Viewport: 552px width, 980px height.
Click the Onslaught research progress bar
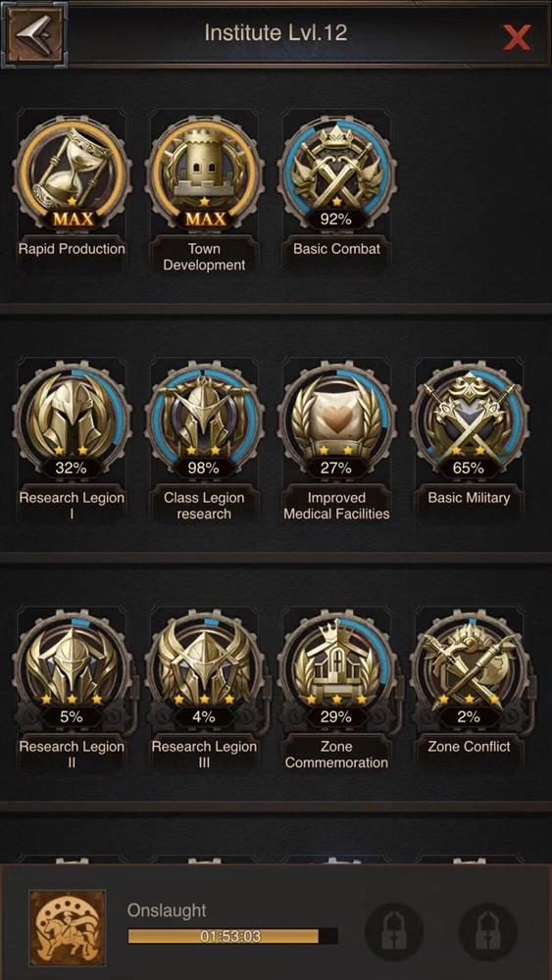click(232, 936)
